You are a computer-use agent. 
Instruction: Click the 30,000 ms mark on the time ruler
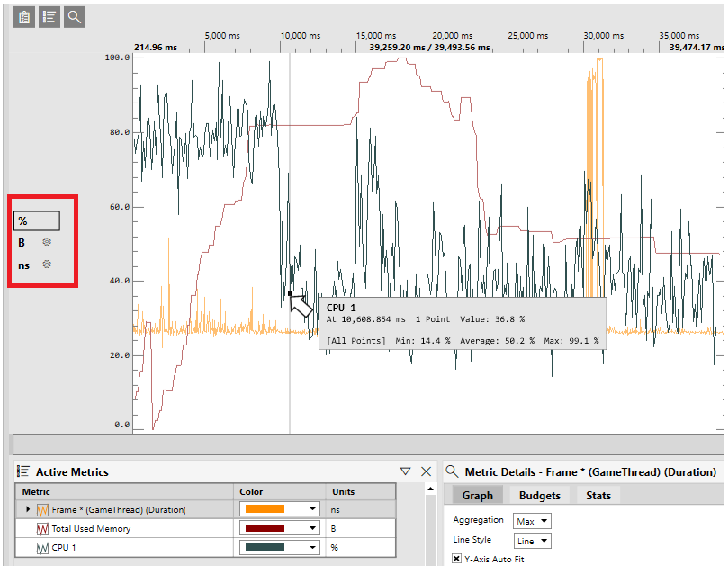tap(604, 36)
